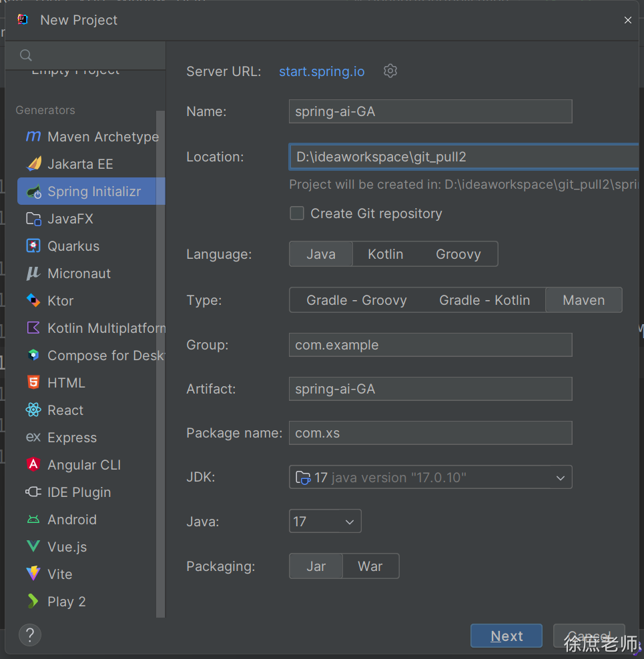
Task: Choose Gradle - Groovy build type
Action: pyautogui.click(x=356, y=300)
